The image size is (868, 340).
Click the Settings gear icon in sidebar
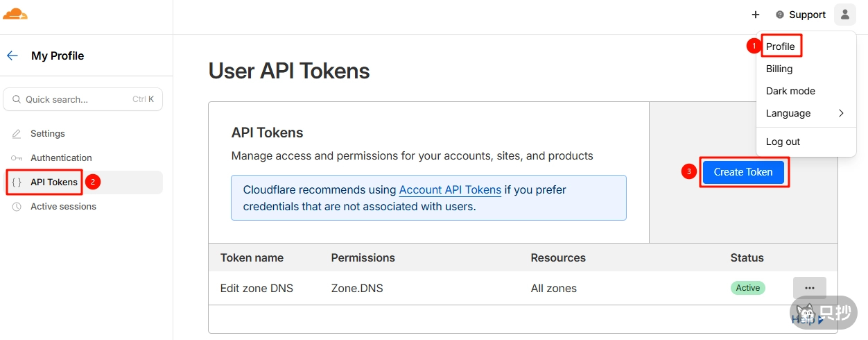[17, 133]
